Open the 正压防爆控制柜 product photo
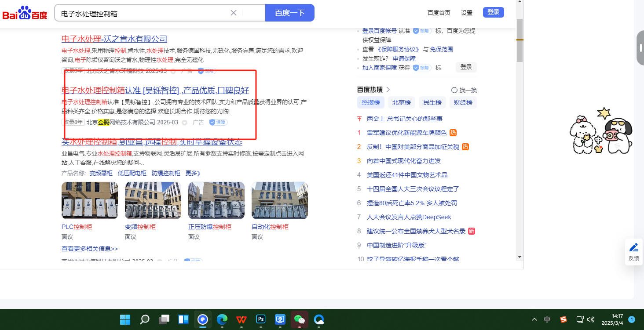644x330 pixels. [x=216, y=200]
